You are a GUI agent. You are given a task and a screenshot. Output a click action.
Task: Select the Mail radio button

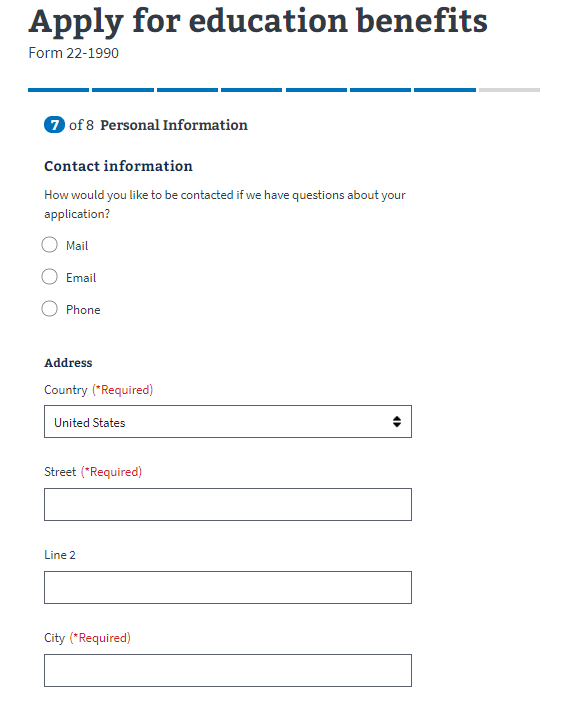pos(49,245)
